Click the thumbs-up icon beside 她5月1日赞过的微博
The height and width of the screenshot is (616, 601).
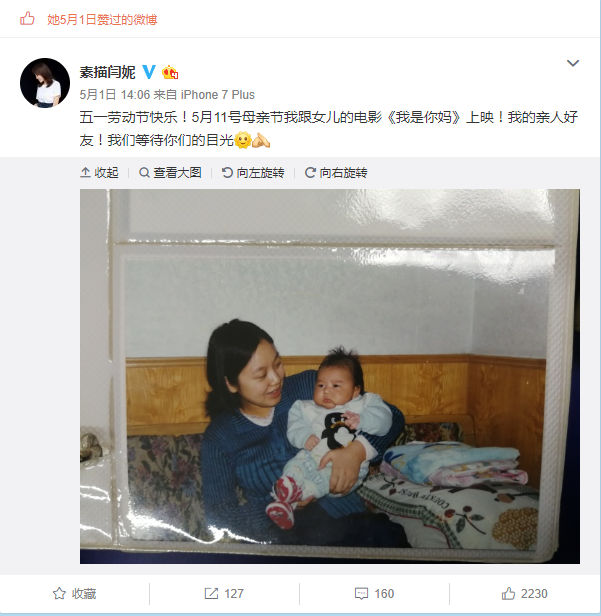pyautogui.click(x=27, y=18)
